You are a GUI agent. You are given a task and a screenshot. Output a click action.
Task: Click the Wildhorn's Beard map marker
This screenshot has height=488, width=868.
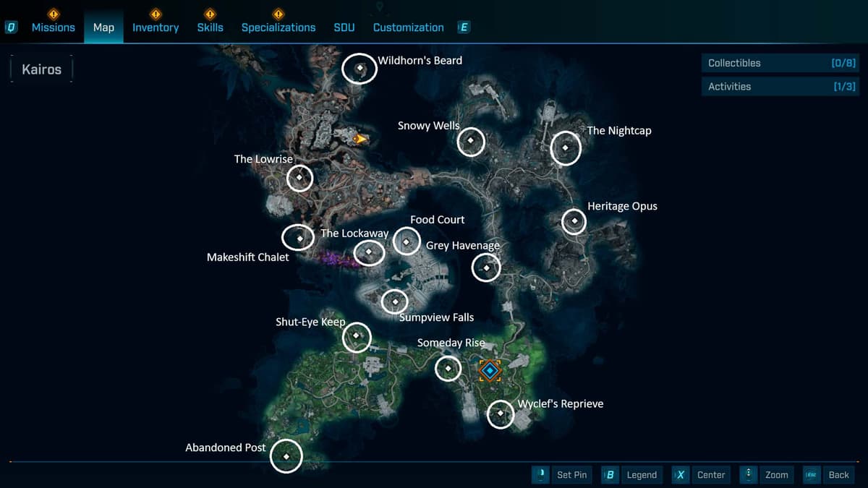click(x=359, y=69)
